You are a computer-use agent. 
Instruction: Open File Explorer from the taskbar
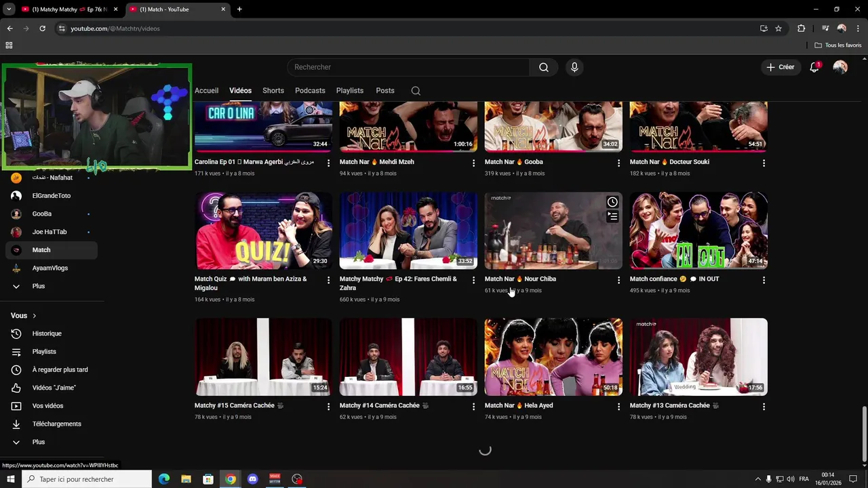click(186, 479)
